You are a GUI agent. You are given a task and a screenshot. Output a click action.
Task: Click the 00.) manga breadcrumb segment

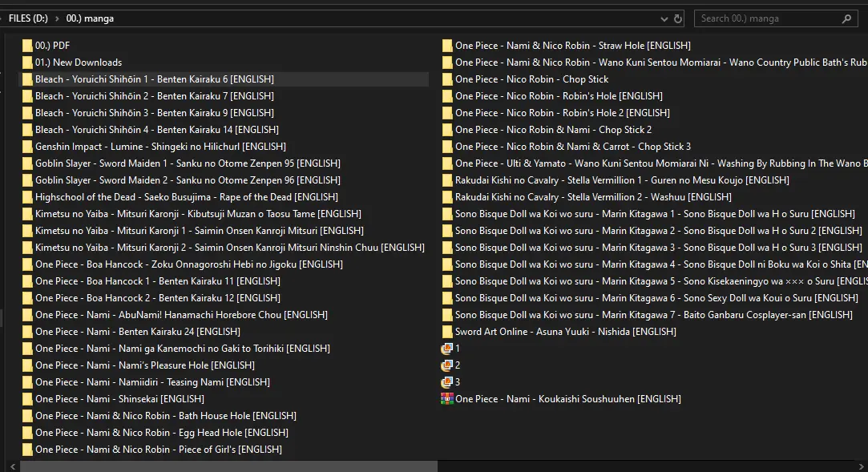[90, 18]
